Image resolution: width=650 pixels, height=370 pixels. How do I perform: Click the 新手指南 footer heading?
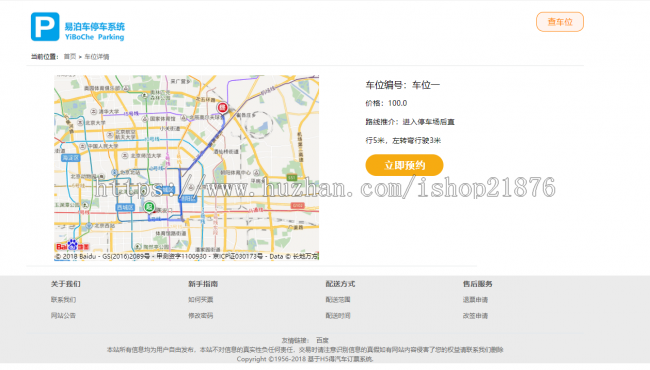(x=203, y=284)
